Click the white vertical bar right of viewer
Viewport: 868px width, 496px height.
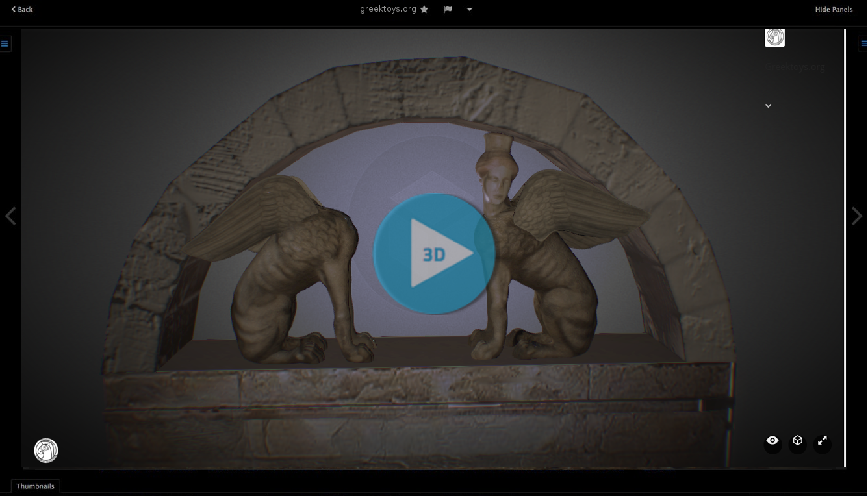tap(845, 247)
